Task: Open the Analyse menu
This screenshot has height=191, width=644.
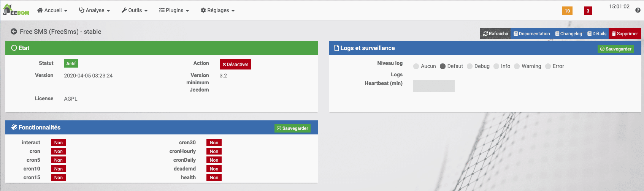Action: [x=94, y=10]
